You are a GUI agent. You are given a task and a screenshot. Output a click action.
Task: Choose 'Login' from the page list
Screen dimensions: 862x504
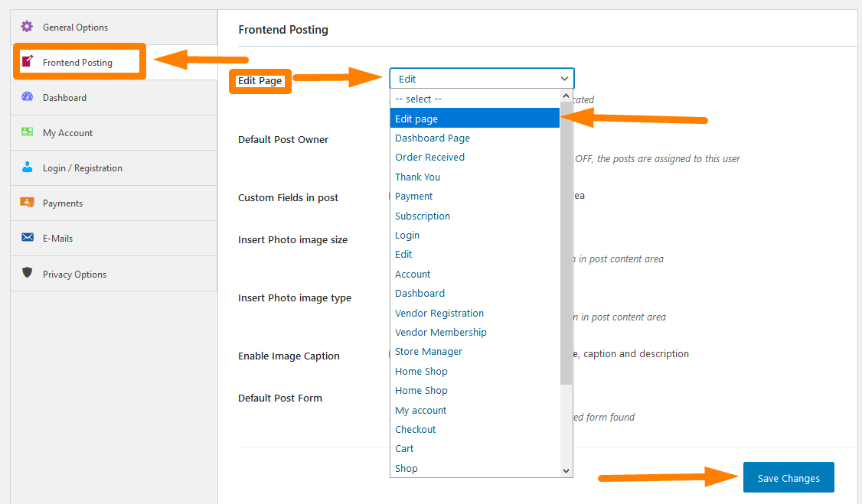click(475, 235)
